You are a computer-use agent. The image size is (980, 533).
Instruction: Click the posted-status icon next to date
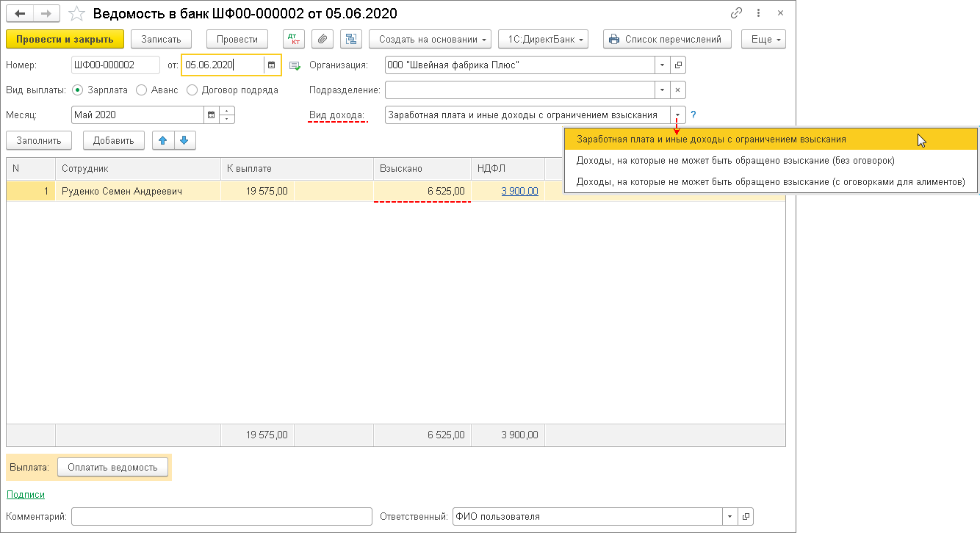coord(295,65)
